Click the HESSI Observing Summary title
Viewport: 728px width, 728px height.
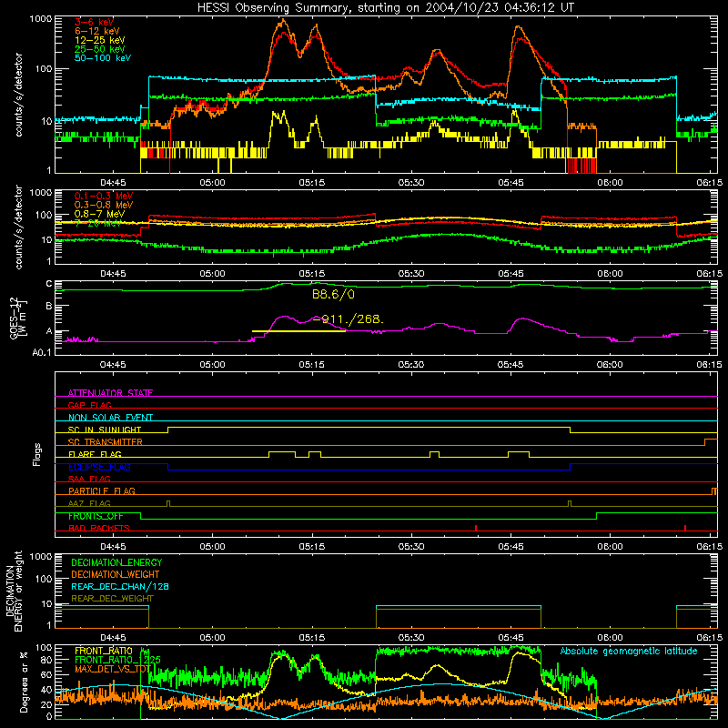point(385,7)
